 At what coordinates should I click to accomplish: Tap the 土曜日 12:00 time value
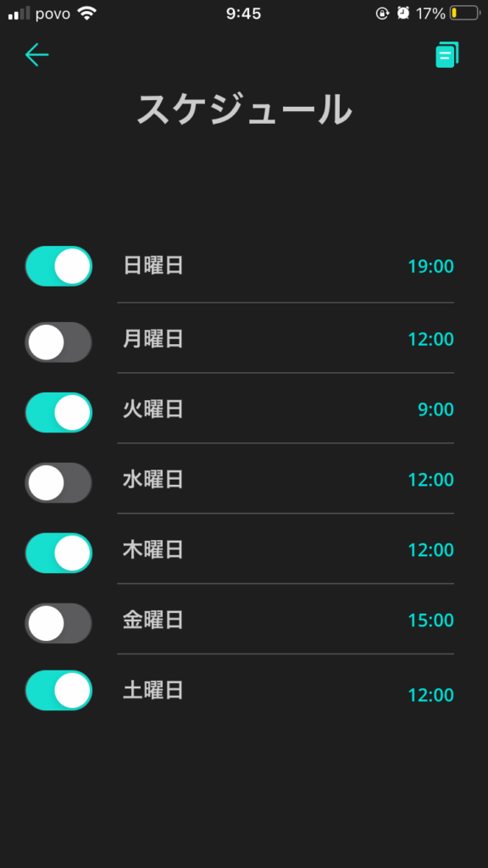click(x=431, y=695)
